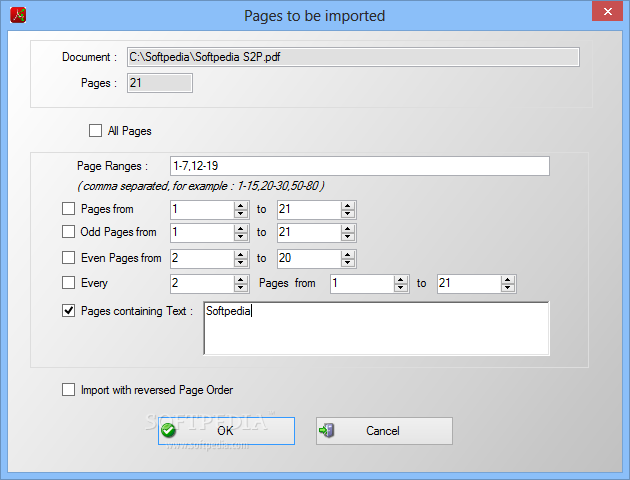Enable the Every pages checkbox
The image size is (630, 480).
point(68,283)
